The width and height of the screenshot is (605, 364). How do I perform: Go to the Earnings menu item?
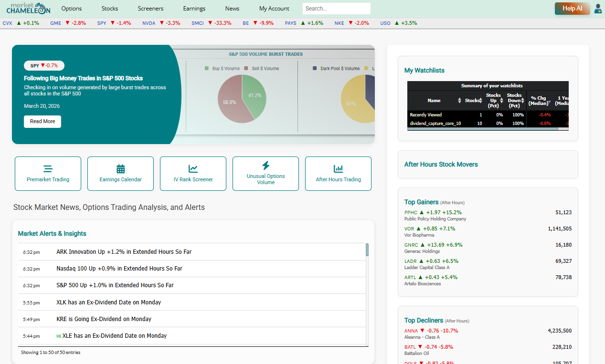(x=194, y=9)
